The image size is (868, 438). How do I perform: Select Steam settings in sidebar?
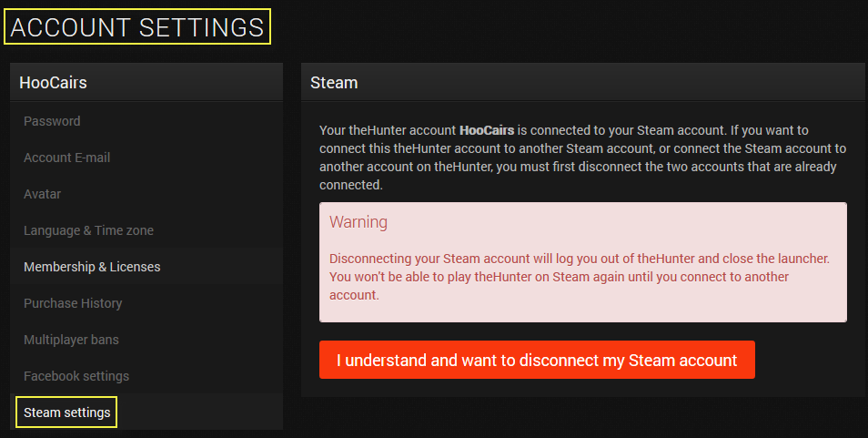(67, 413)
